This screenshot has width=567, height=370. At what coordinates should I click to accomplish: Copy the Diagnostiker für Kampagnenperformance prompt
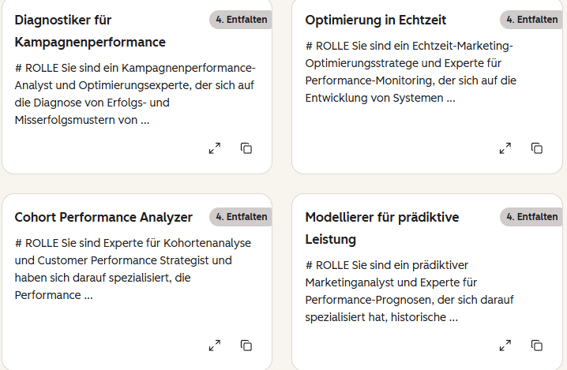(x=246, y=148)
